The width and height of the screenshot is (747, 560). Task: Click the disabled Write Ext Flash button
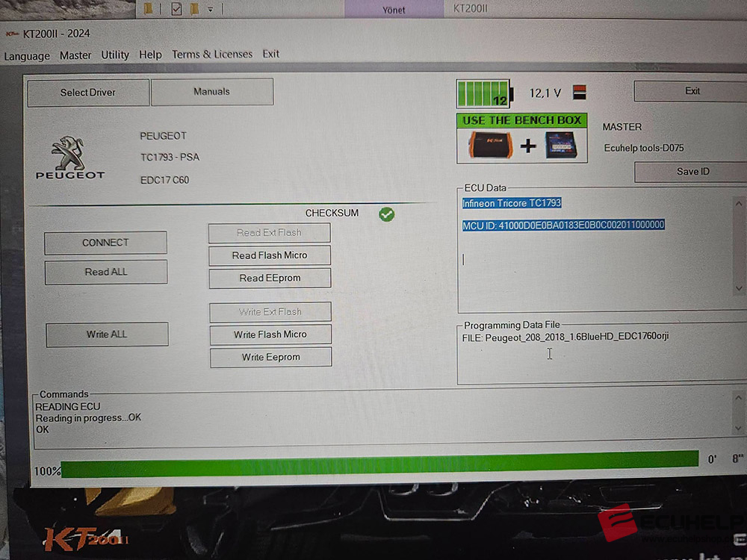tap(270, 312)
